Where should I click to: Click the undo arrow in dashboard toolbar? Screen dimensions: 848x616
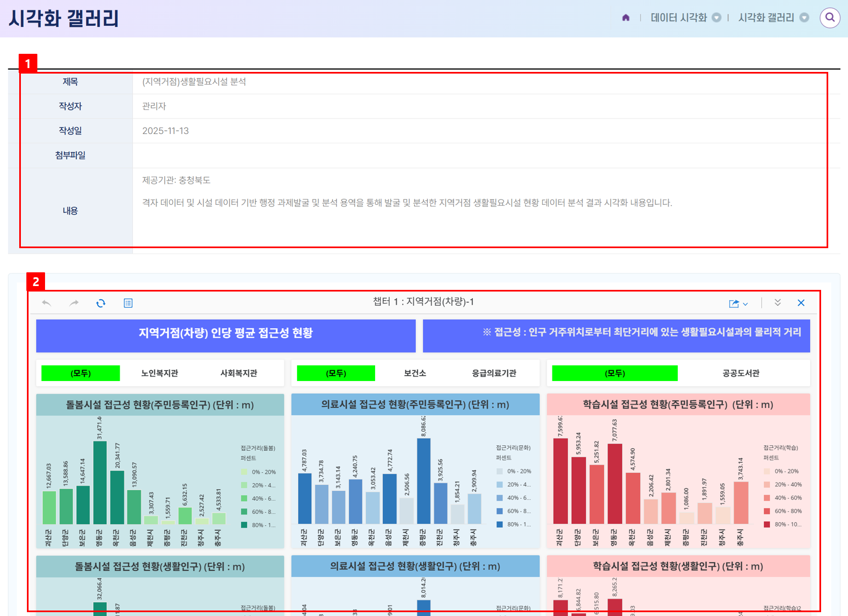tap(47, 303)
